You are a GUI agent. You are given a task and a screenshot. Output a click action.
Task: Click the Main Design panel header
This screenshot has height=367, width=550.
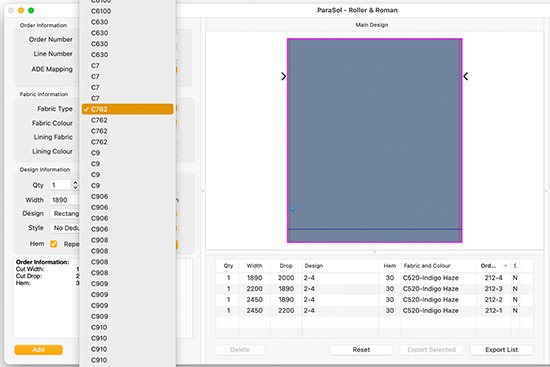[372, 25]
